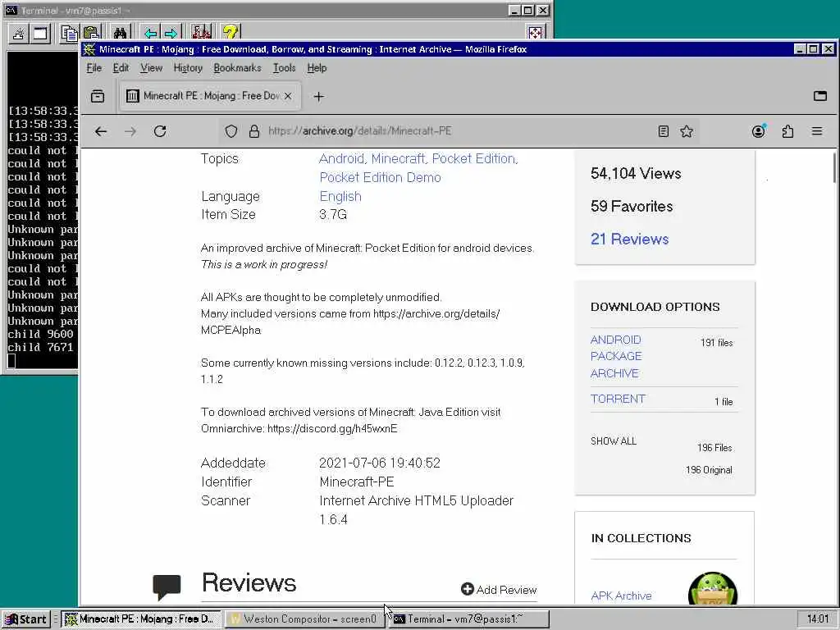The height and width of the screenshot is (630, 840).
Task: Open the TORRENT download option
Action: tap(618, 399)
